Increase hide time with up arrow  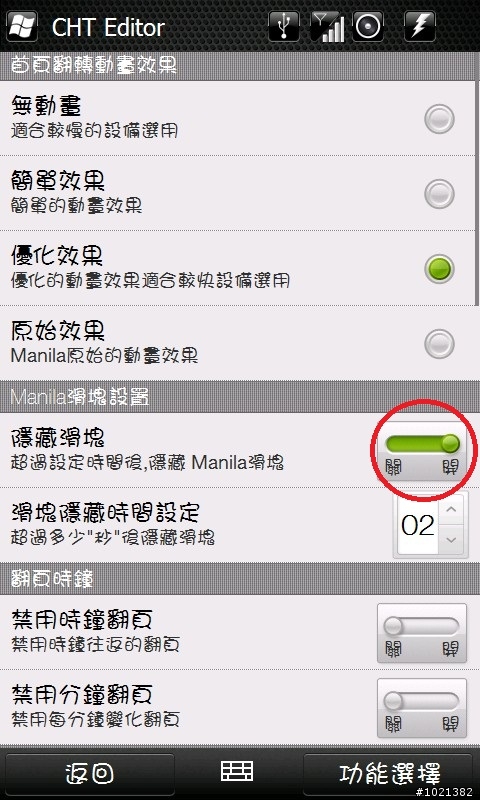[x=451, y=510]
